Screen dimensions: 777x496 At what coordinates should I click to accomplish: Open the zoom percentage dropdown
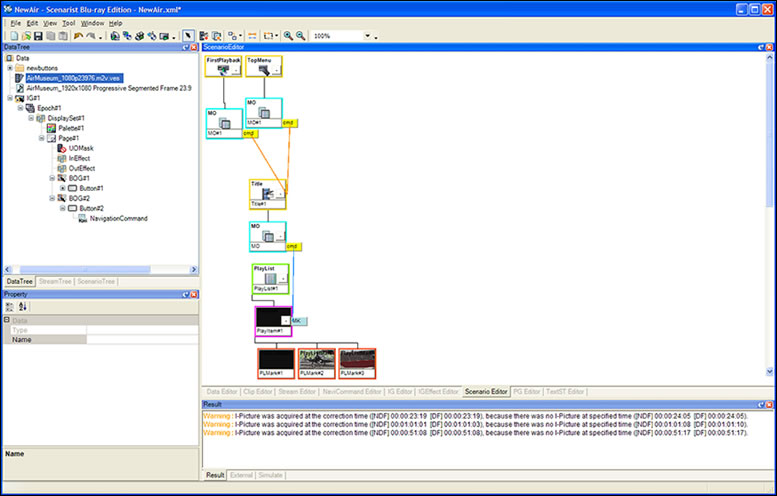376,36
